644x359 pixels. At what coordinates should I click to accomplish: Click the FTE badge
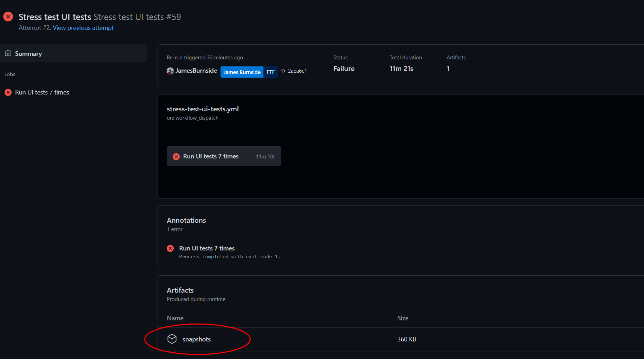tap(270, 72)
